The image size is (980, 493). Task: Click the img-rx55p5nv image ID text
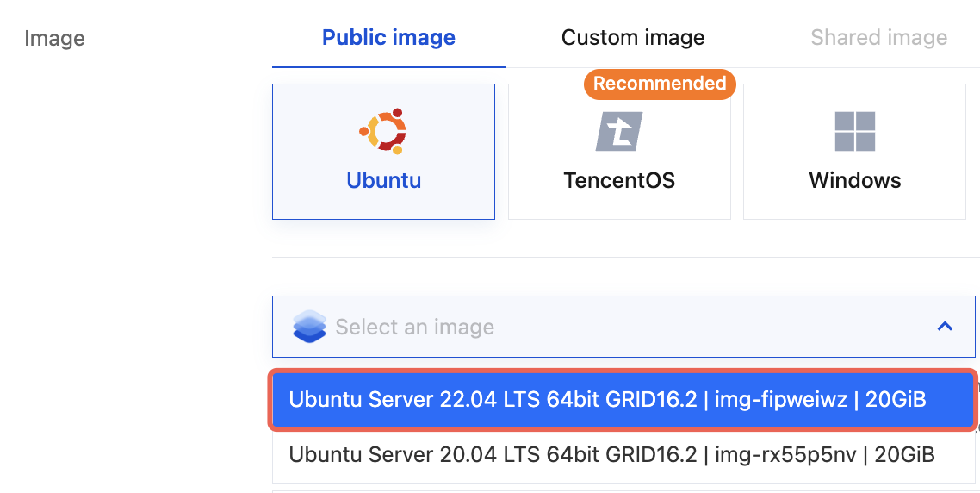[780, 454]
